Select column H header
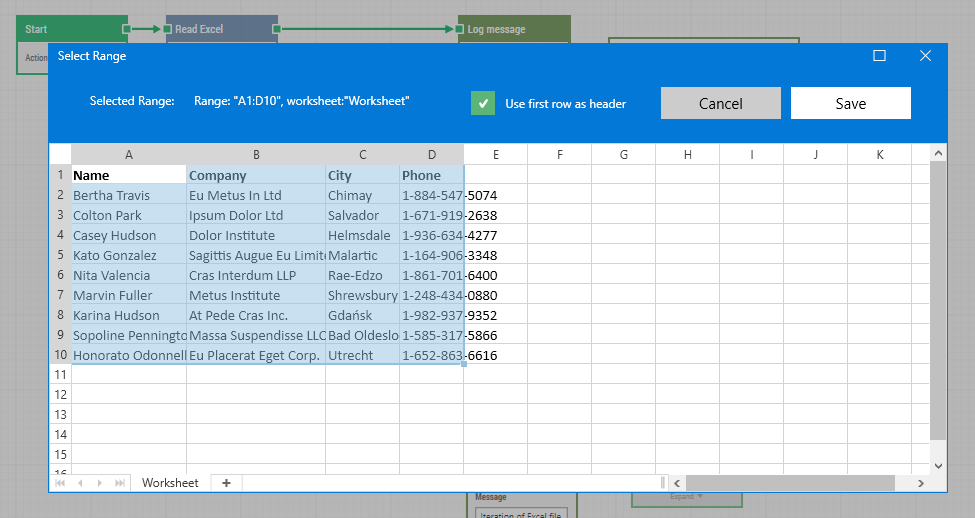The width and height of the screenshot is (975, 518). 688,155
